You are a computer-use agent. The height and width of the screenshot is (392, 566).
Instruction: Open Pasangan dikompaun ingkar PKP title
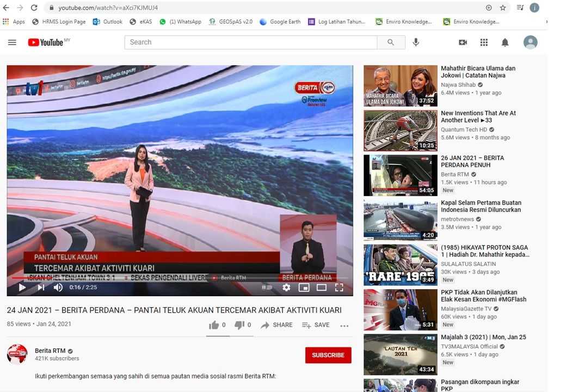click(479, 385)
